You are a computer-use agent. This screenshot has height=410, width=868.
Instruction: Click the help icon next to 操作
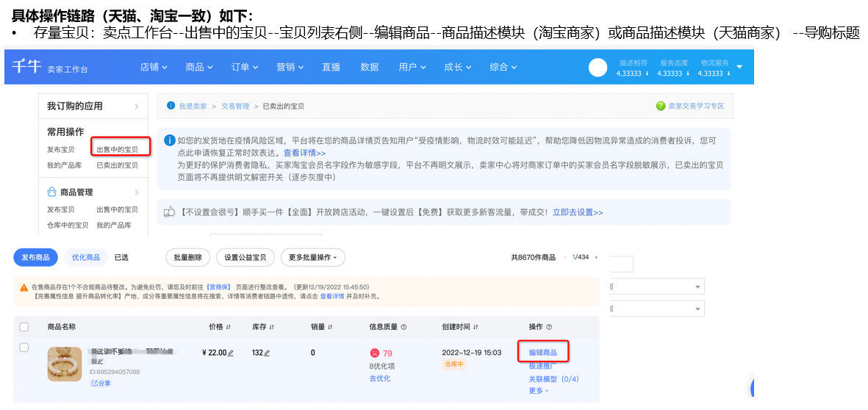(x=549, y=327)
